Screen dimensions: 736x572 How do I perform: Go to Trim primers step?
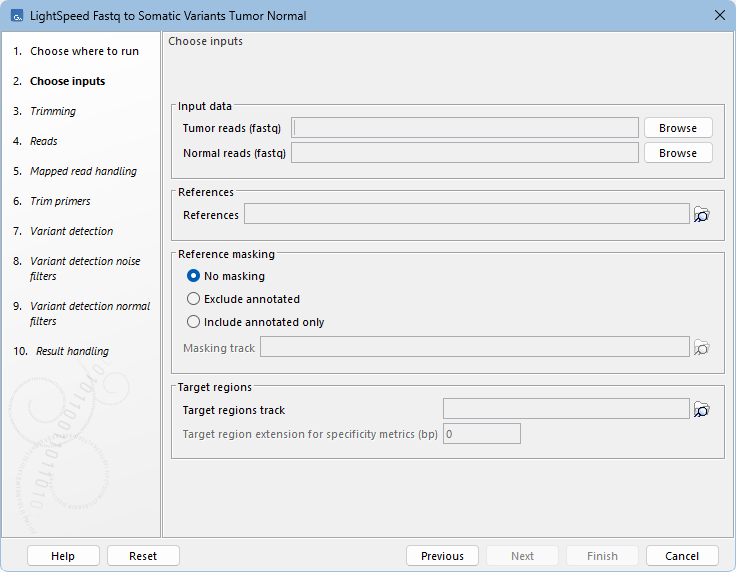pyautogui.click(x=60, y=201)
